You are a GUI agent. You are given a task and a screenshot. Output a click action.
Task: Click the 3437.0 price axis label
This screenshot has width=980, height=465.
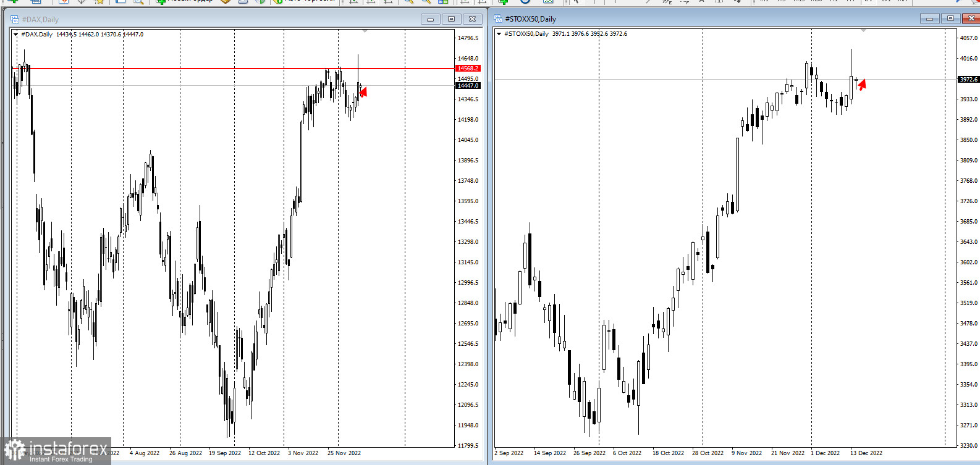point(968,344)
